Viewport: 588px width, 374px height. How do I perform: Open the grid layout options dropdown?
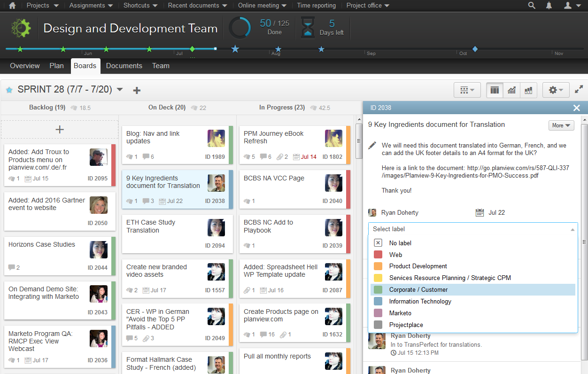[x=467, y=90]
